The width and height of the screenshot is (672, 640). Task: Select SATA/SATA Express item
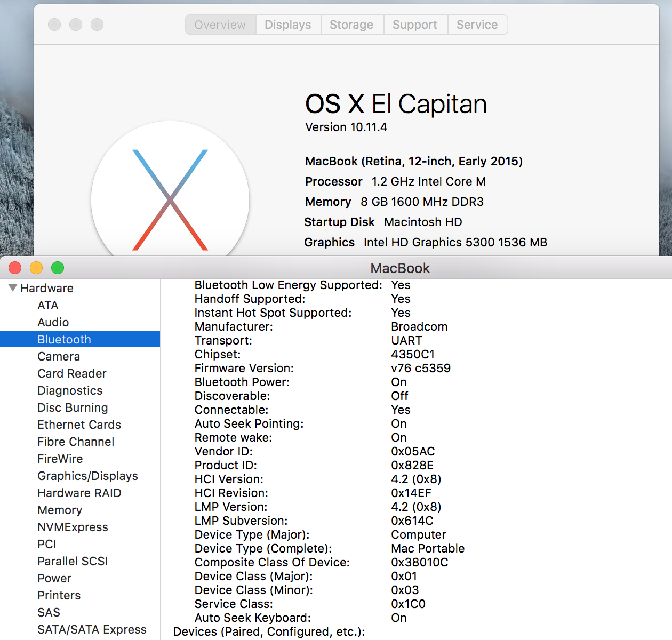click(x=92, y=629)
